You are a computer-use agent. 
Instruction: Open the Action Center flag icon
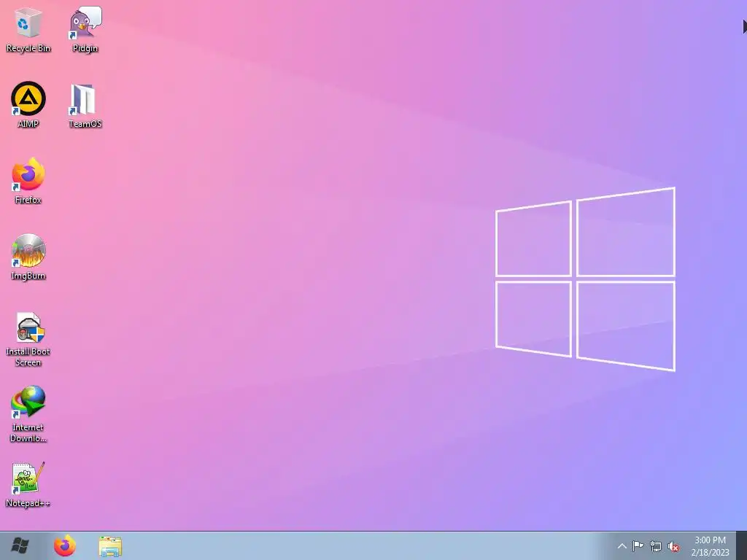[x=638, y=546]
